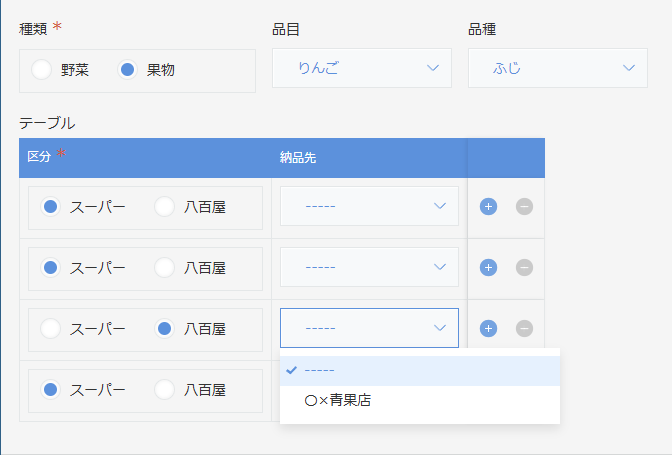672x455 pixels.
Task: Select the 野菜 radio button
Action: pos(41,70)
